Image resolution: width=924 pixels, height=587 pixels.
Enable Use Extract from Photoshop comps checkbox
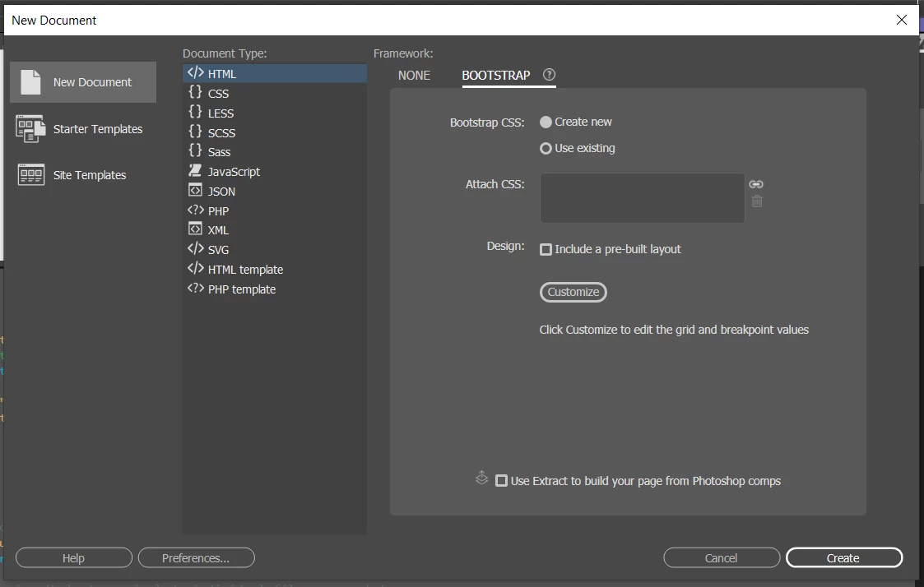501,480
